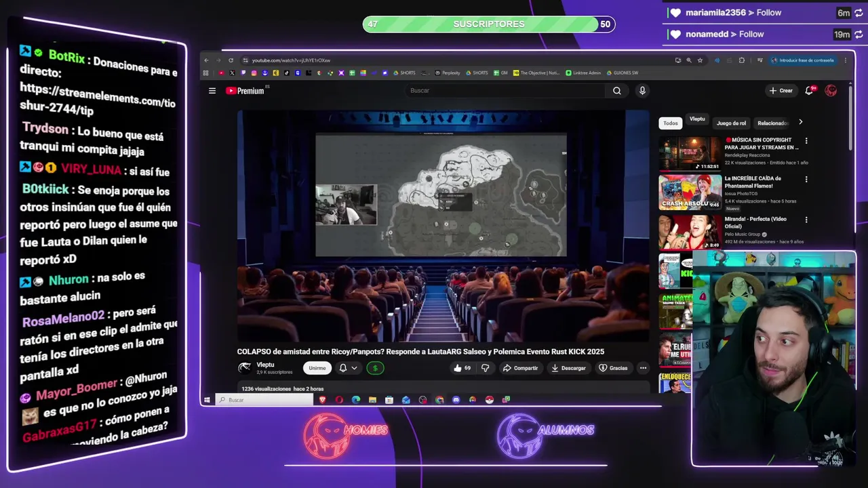Screen dimensions: 868x488
Task: Open YouTube notifications bell in header
Action: [810, 91]
